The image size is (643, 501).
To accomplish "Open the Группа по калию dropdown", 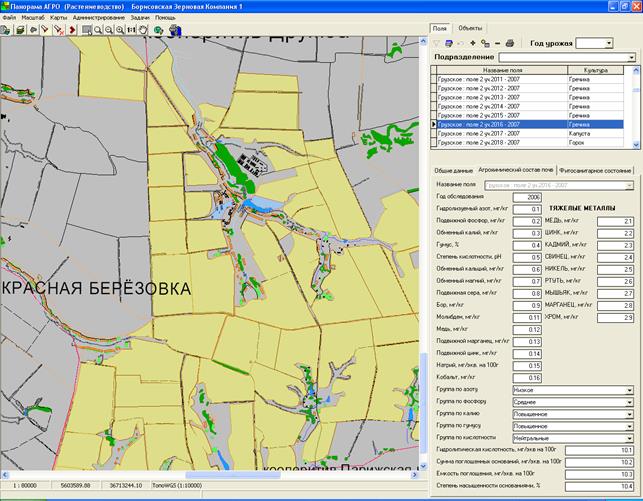I will [629, 414].
